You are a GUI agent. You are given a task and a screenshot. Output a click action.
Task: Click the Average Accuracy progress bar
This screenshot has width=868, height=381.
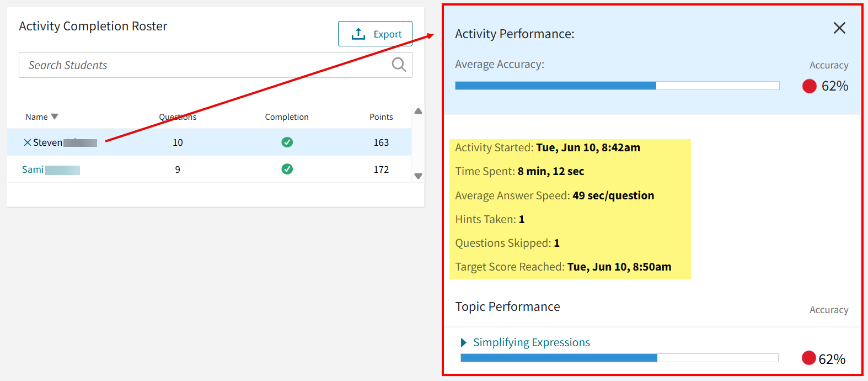(617, 86)
